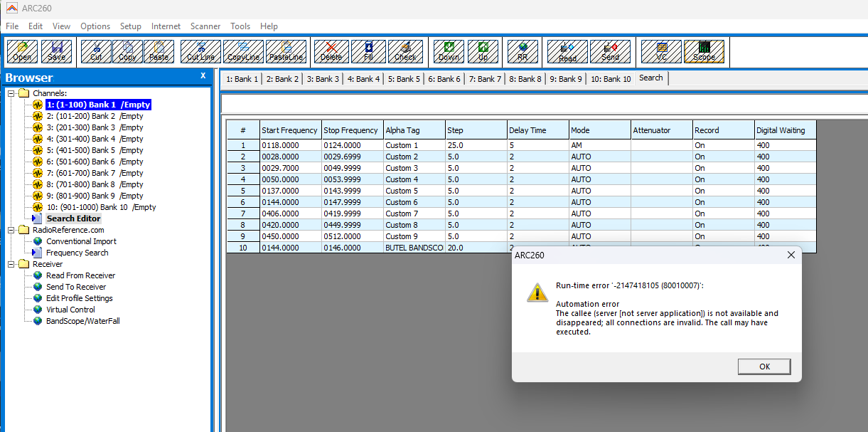Viewport: 868px width, 432px height.
Task: Click the empty input bar above the table
Action: click(544, 105)
